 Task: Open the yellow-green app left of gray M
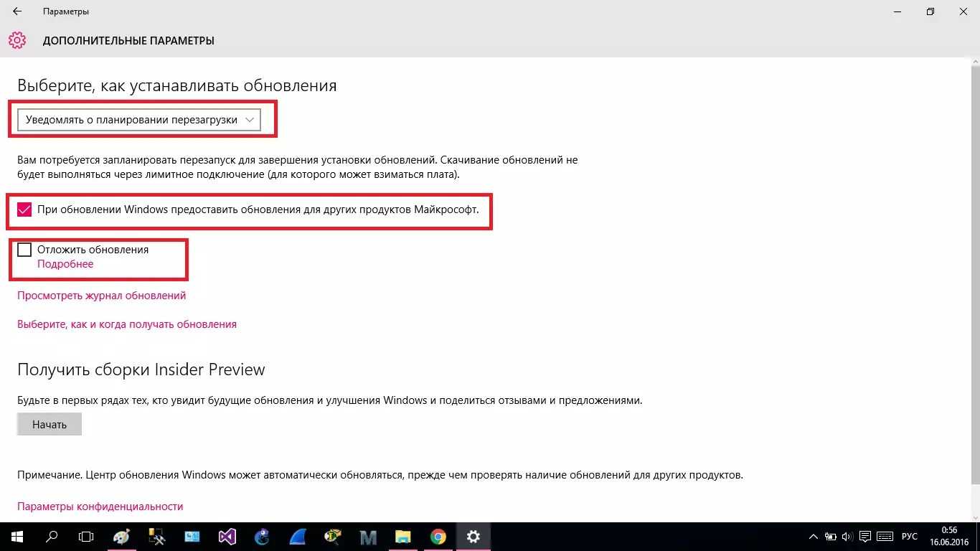(333, 537)
